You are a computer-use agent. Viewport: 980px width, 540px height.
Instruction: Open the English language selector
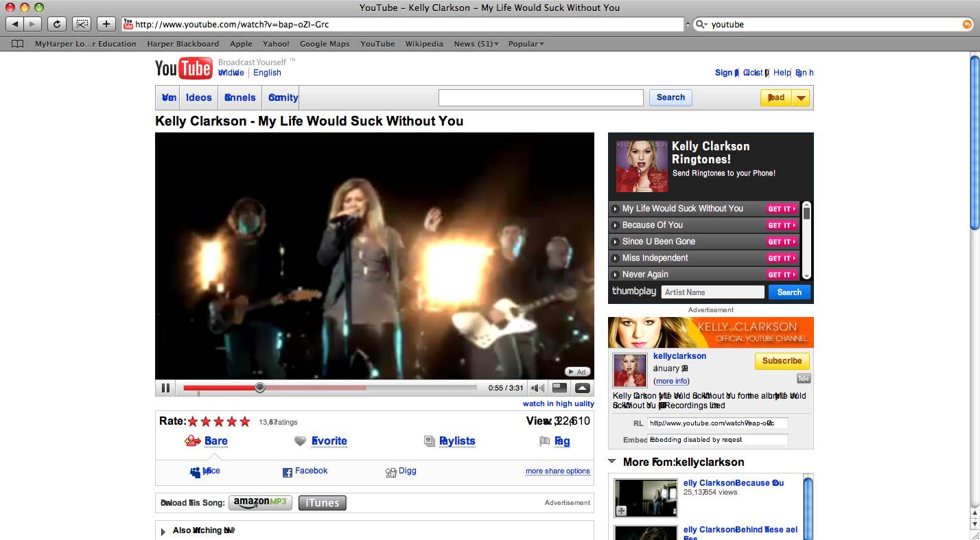pos(267,73)
